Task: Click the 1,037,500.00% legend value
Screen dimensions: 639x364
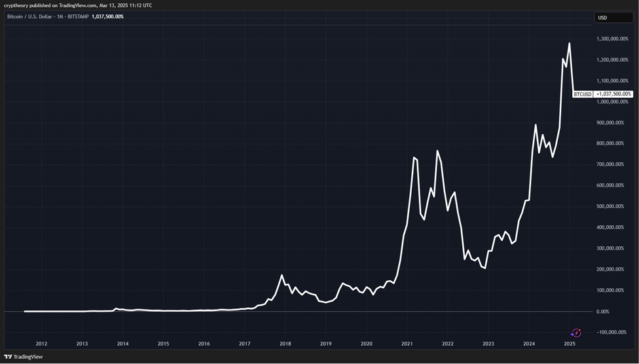Action: coord(107,17)
